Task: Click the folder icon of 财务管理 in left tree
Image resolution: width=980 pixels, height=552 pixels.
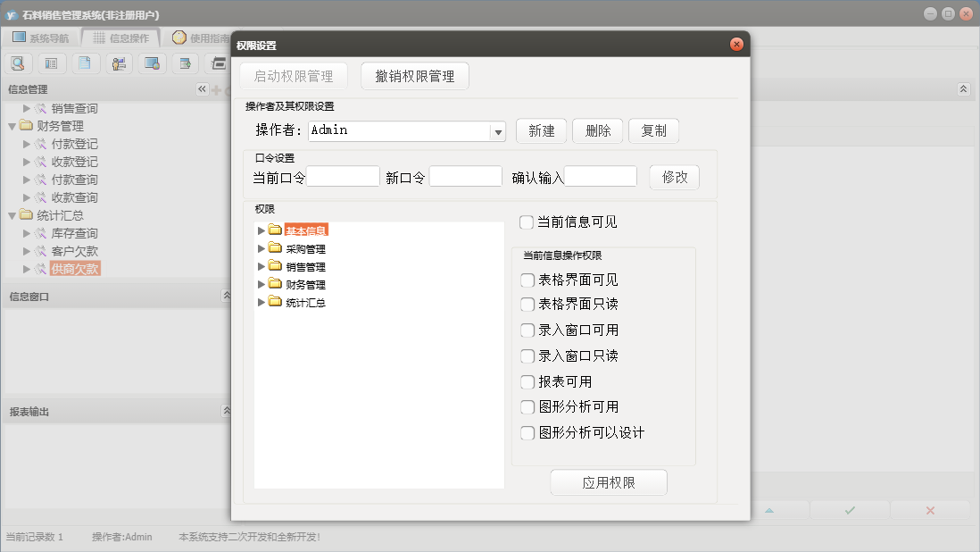Action: (x=26, y=126)
